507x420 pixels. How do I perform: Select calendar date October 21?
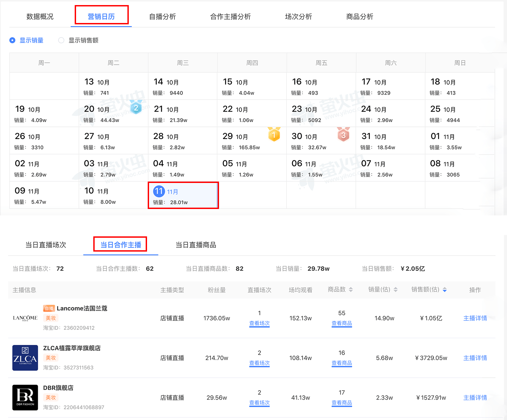click(183, 113)
